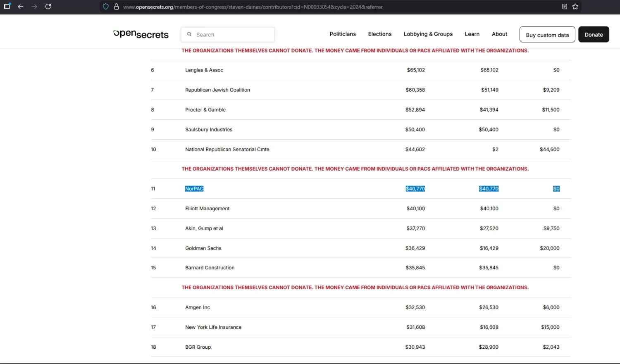Click the OpenSecrets logo
Screen dimensions: 620x364
tap(141, 34)
